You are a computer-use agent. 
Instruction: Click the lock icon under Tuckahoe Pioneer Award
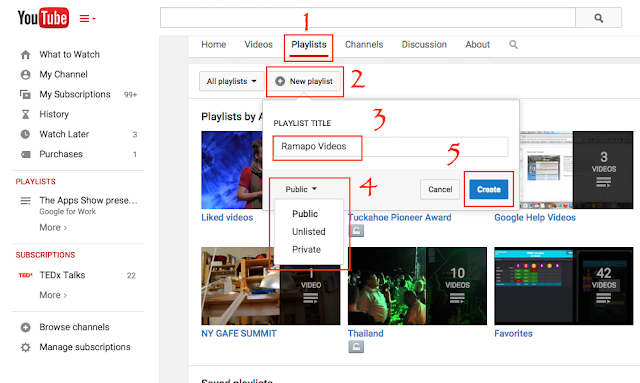click(x=356, y=231)
